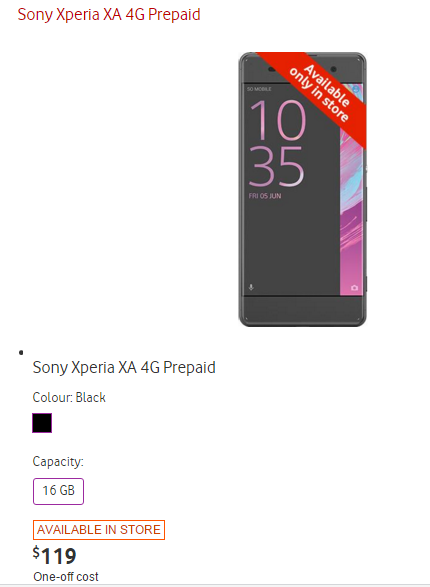This screenshot has width=430, height=587.
Task: Click the microphone icon on the phone screen
Action: pos(251,288)
